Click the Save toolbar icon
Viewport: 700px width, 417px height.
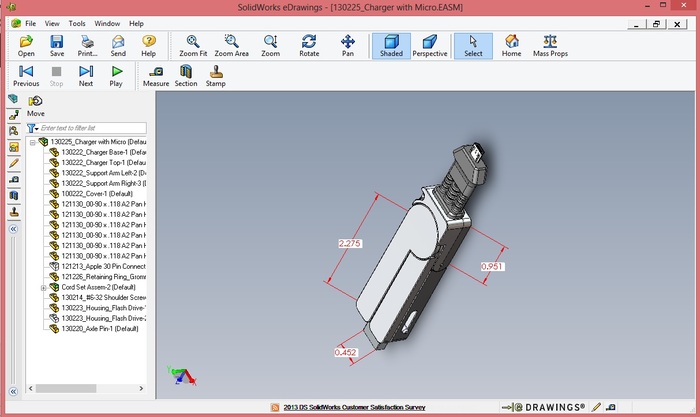[57, 46]
